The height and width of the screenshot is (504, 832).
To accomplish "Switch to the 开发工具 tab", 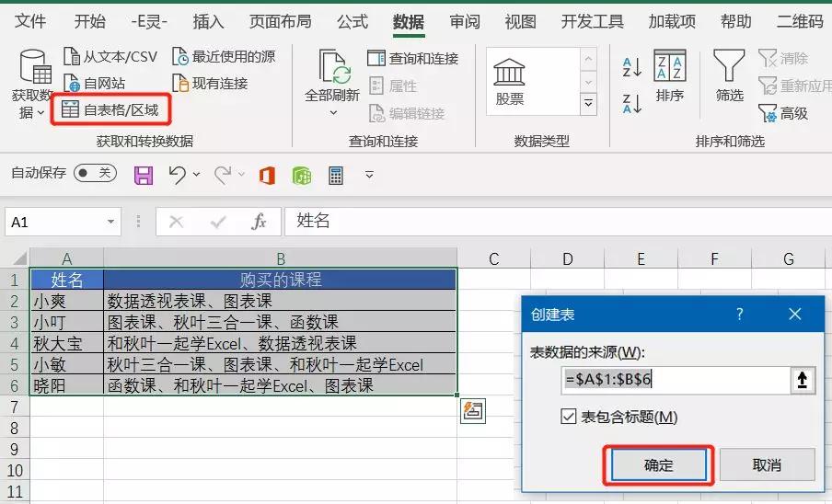I will click(592, 21).
